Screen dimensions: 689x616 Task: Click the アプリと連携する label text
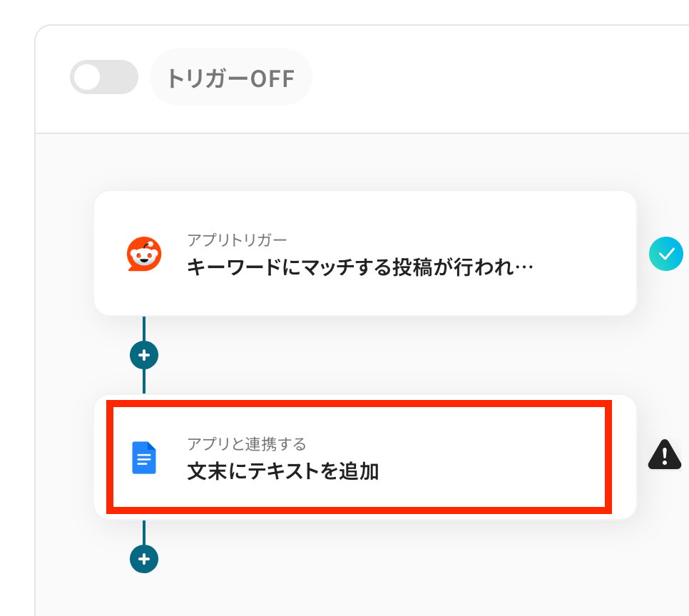click(246, 444)
